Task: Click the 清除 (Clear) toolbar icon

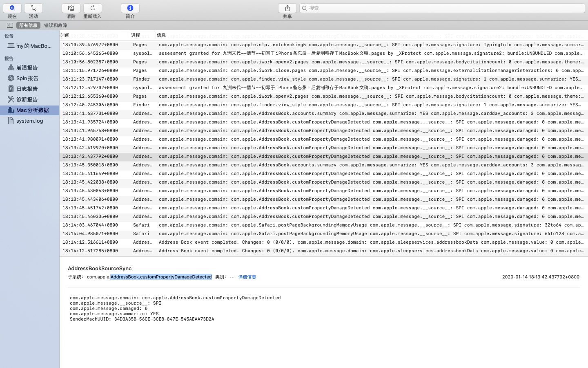Action: [x=71, y=8]
